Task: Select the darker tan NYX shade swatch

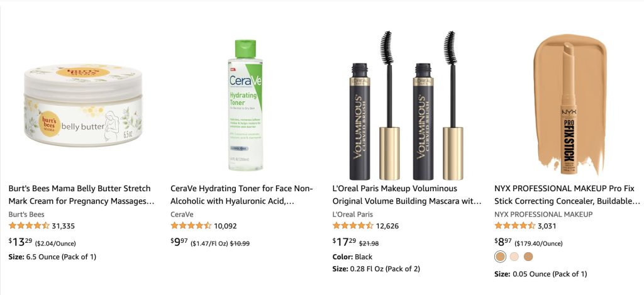Action: (528, 257)
